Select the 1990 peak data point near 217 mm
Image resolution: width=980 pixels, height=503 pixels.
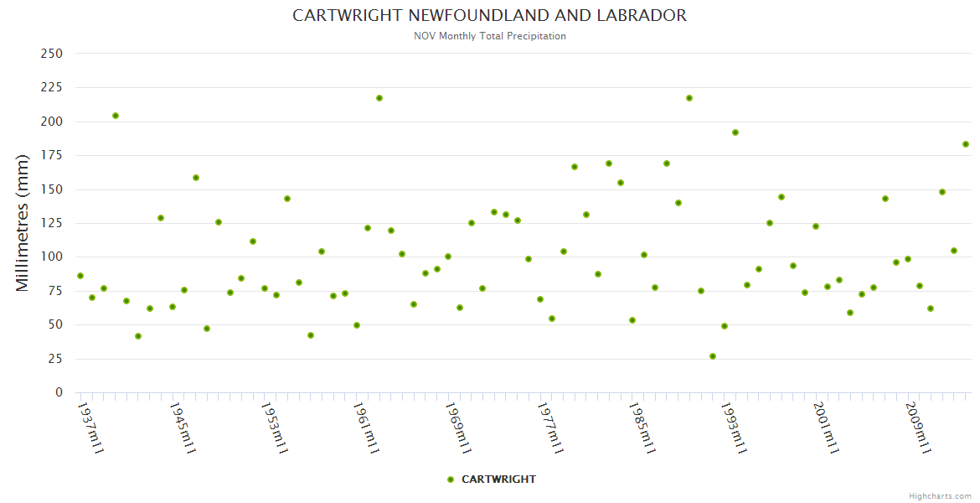coord(689,98)
